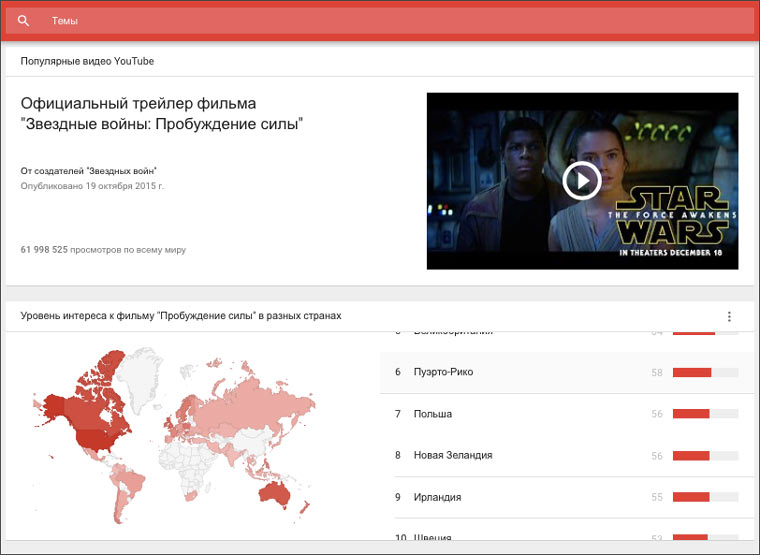Click the interest bar for Ирландия
This screenshot has height=555, width=760.
coord(706,497)
